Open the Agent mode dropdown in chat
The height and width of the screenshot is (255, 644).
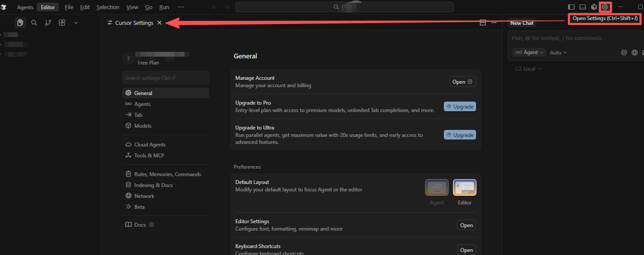(x=529, y=52)
